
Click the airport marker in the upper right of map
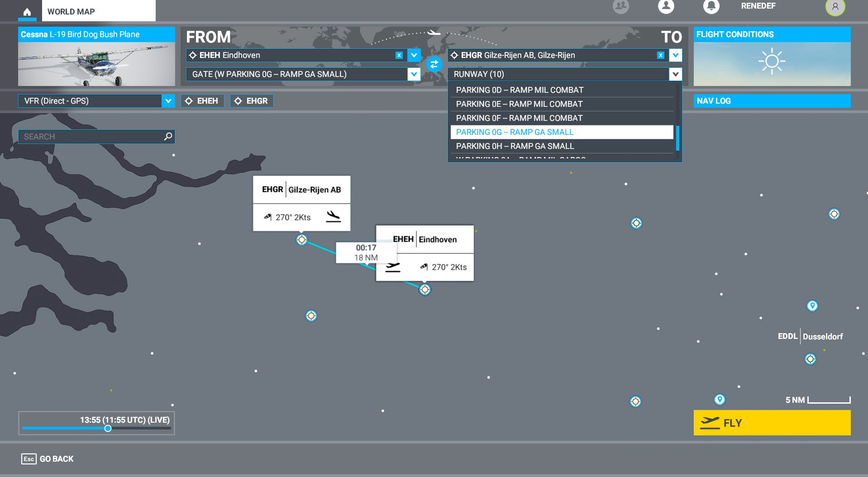[x=834, y=214]
